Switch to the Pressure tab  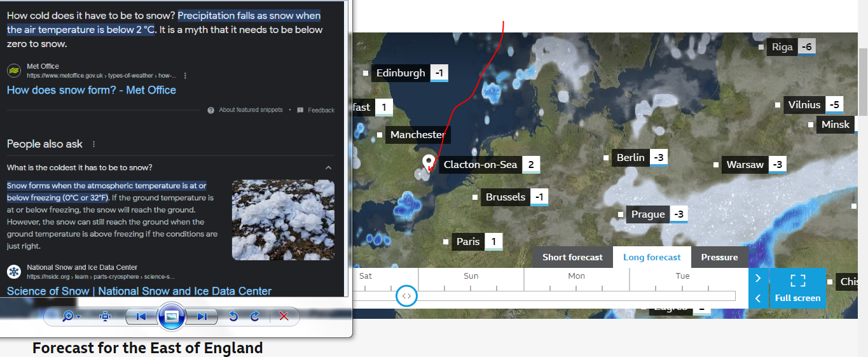coord(720,257)
